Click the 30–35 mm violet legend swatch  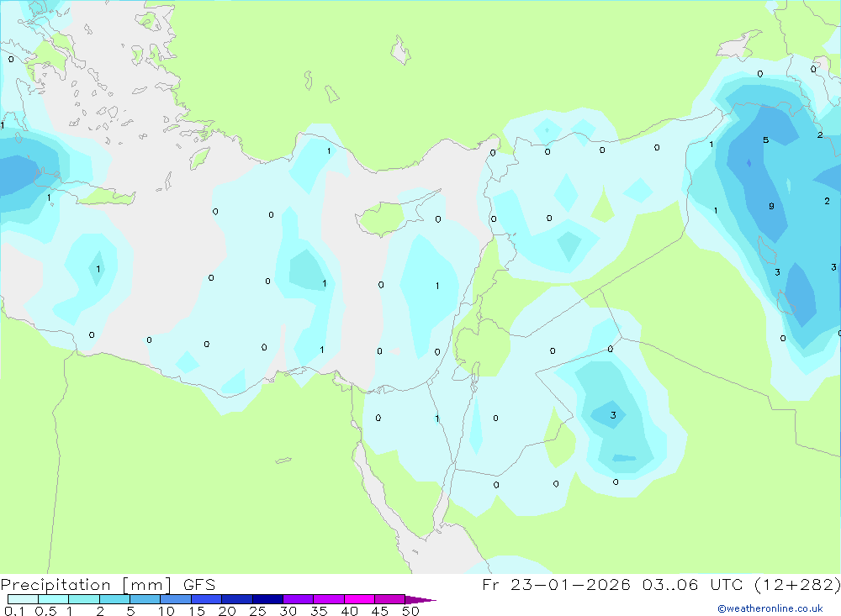tap(298, 599)
